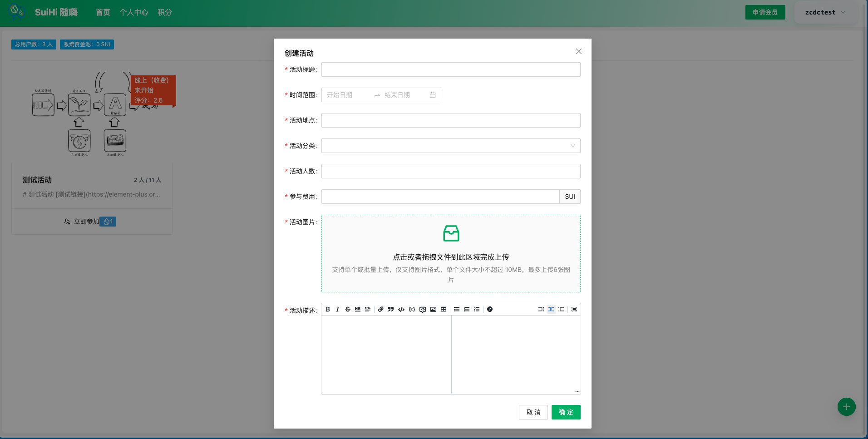
Task: Click the image upload drop area text
Action: (451, 257)
